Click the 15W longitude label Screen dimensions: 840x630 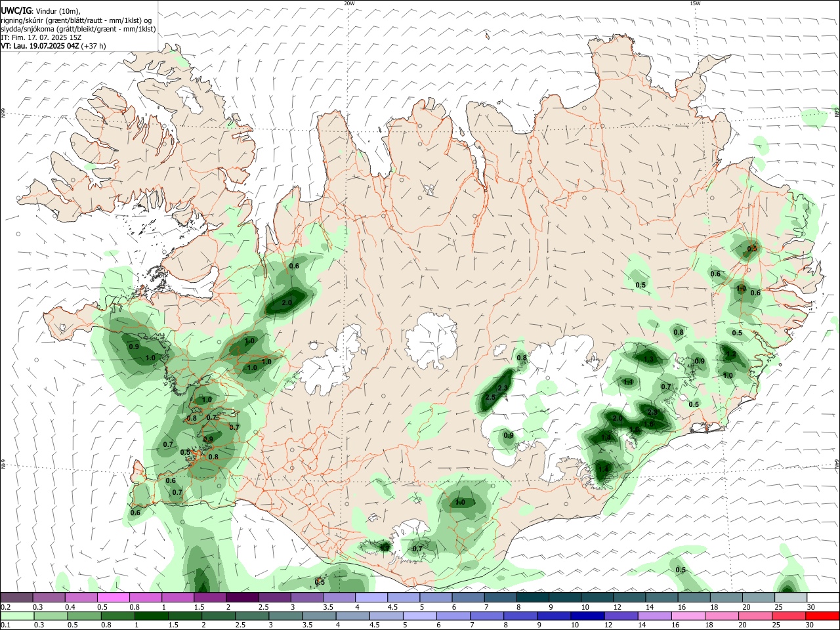pyautogui.click(x=695, y=3)
